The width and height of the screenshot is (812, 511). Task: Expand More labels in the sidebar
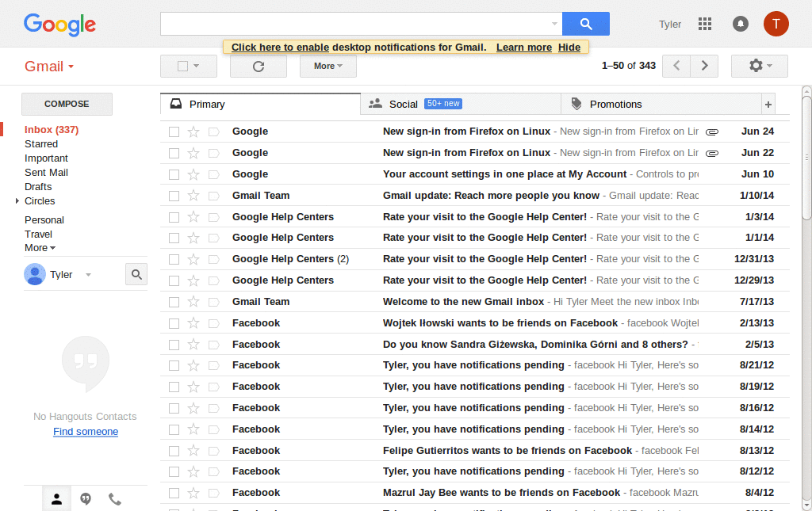click(40, 248)
